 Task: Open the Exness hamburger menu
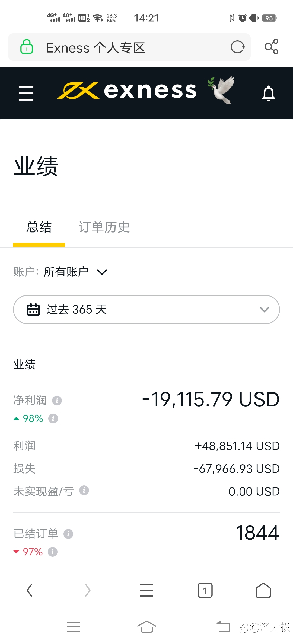26,93
